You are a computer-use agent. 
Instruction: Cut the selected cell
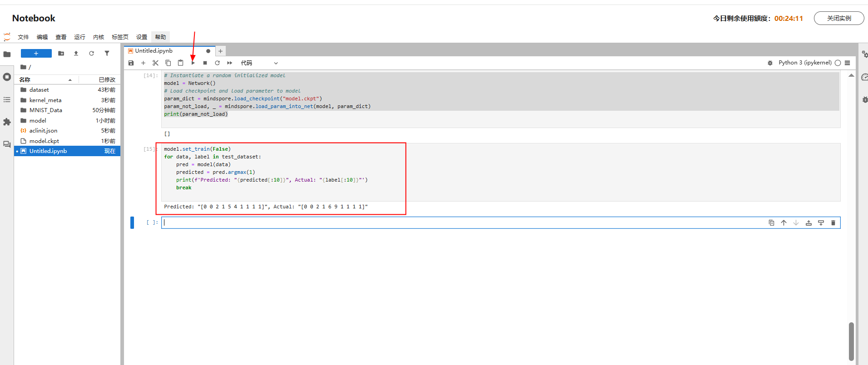tap(155, 63)
